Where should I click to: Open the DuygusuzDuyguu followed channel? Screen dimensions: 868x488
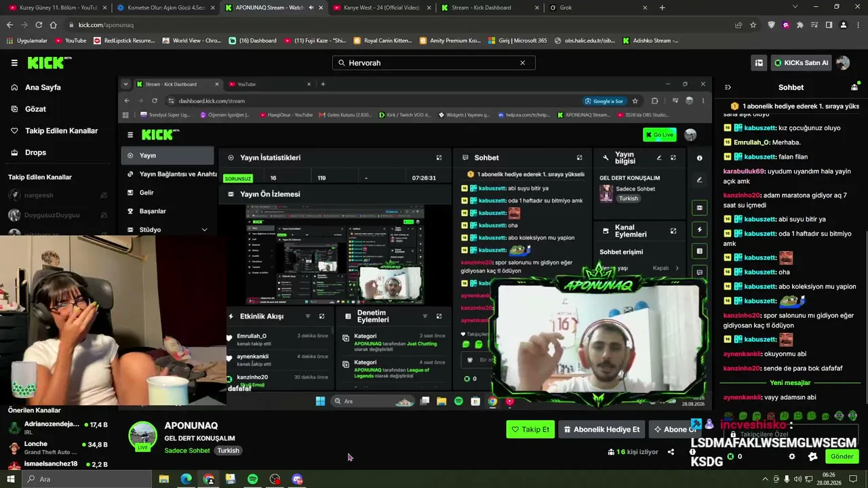[57, 215]
